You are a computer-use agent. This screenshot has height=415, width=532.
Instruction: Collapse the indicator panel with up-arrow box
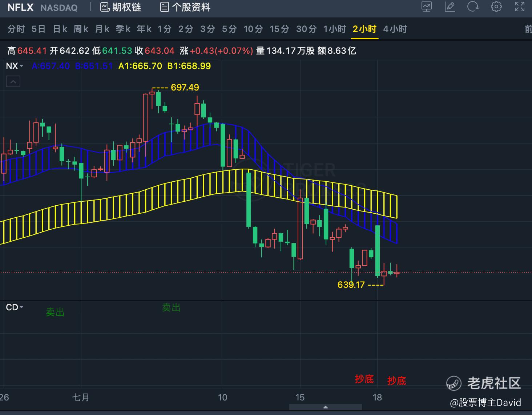13,82
